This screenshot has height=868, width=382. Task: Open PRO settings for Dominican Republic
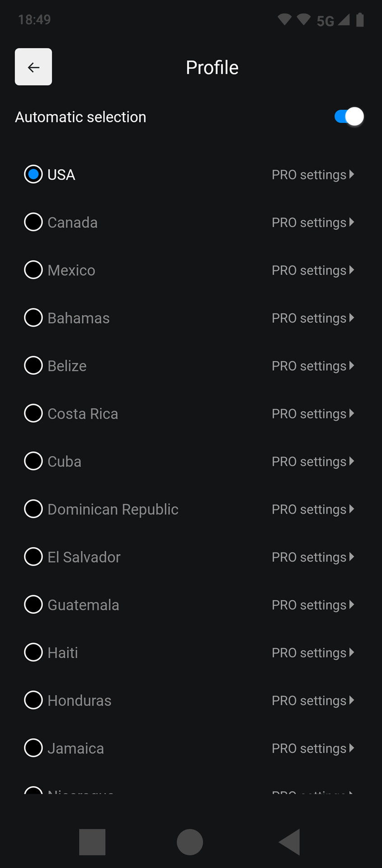313,509
